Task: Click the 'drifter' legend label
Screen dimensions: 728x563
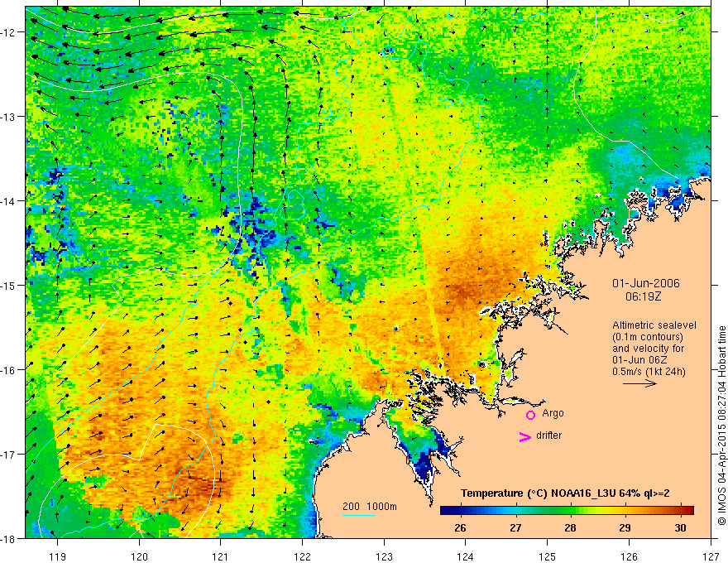Action: 548,435
